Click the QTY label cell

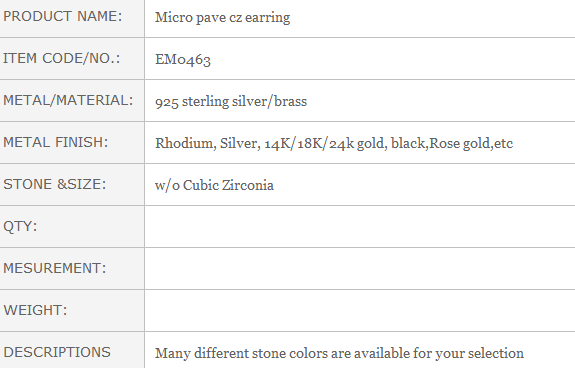pos(72,227)
